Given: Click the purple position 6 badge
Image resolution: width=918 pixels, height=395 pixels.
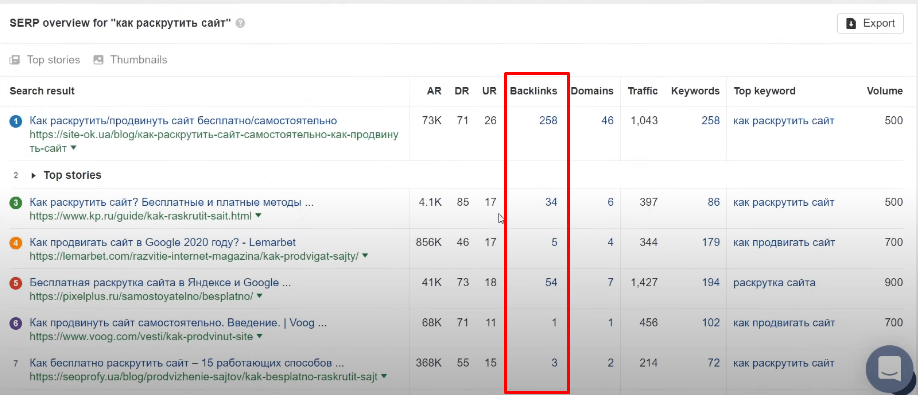Looking at the screenshot, I should tap(16, 323).
